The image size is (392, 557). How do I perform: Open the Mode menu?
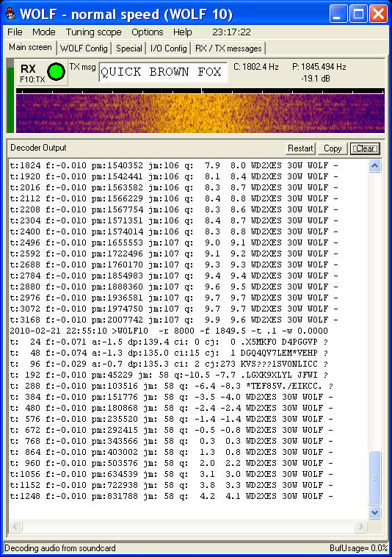point(43,32)
